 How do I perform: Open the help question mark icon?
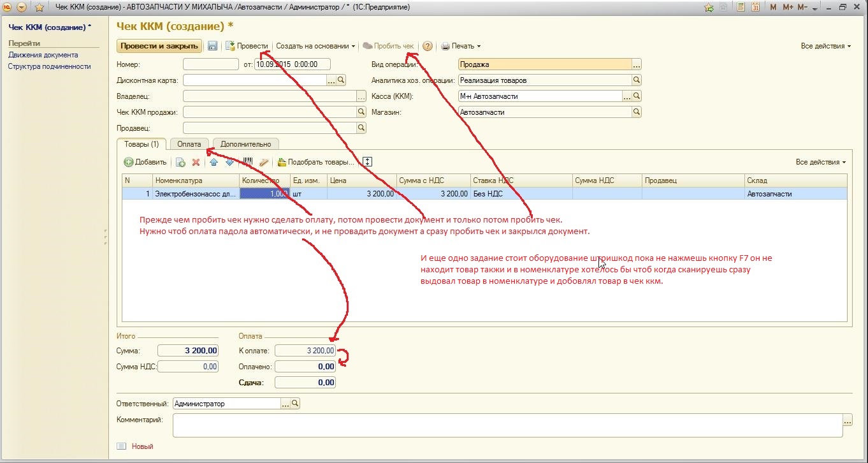click(428, 46)
